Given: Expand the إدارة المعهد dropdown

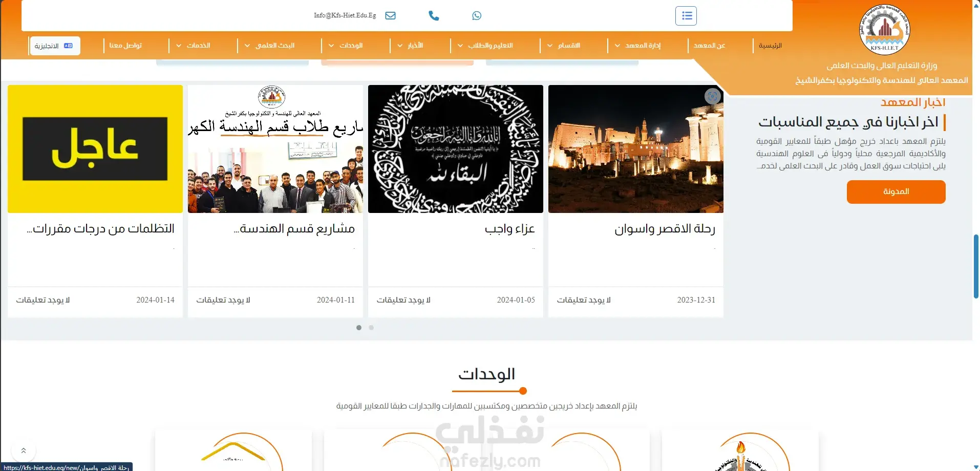Looking at the screenshot, I should [x=637, y=46].
